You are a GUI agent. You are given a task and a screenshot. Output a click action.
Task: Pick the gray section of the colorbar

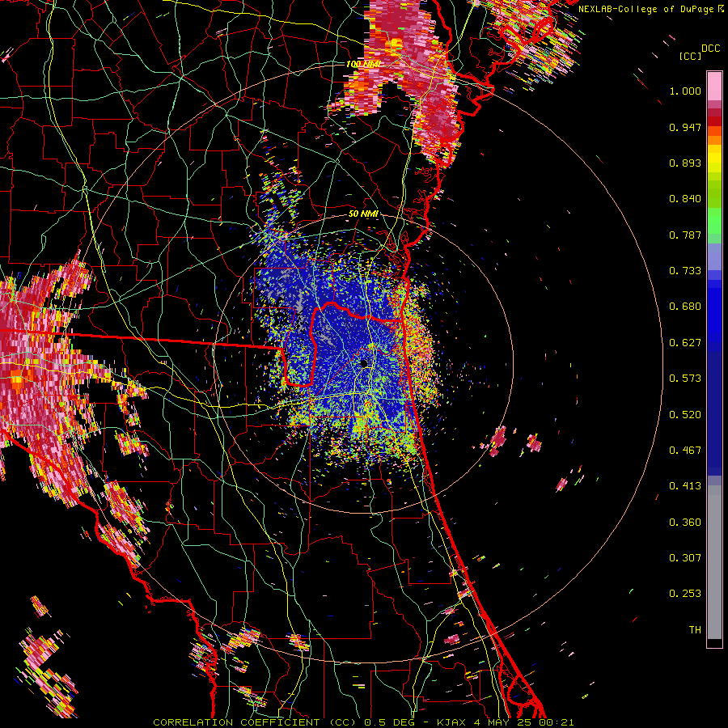pos(714,562)
